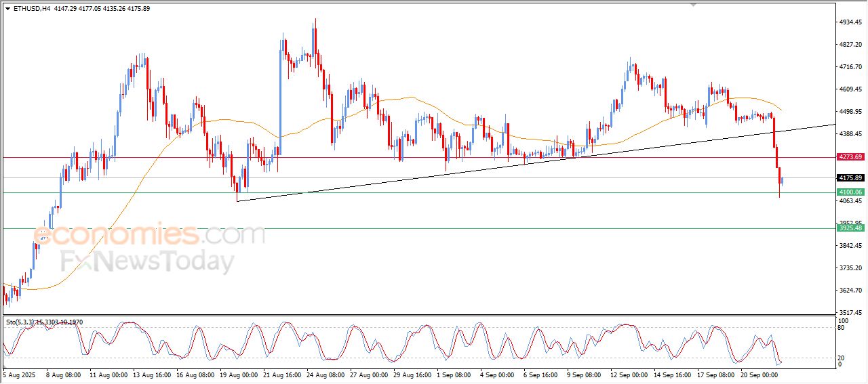The height and width of the screenshot is (384, 868).
Task: Click the 12 Sep 00:00 time label
Action: [629, 374]
